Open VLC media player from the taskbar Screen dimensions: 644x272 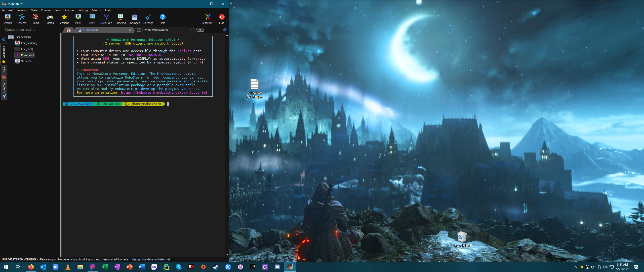coord(68,267)
